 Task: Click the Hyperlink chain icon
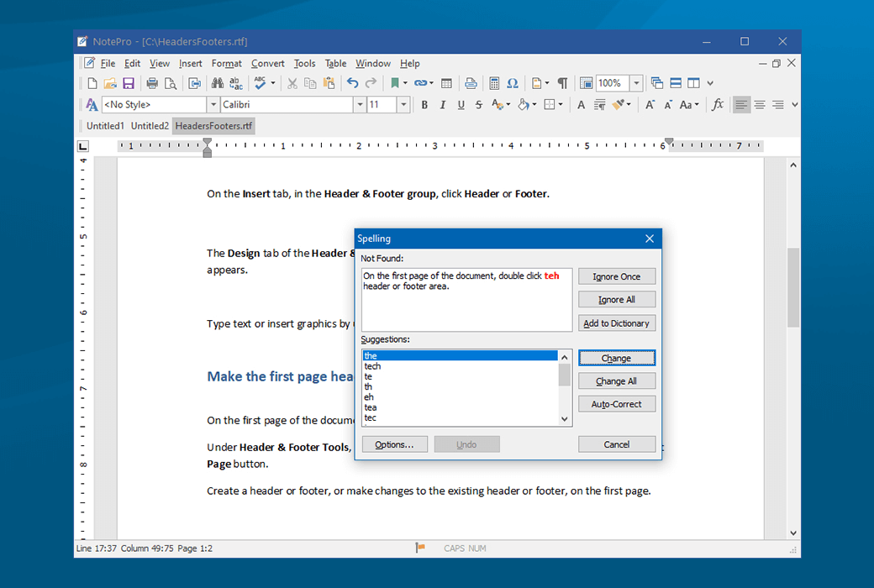[x=421, y=84]
